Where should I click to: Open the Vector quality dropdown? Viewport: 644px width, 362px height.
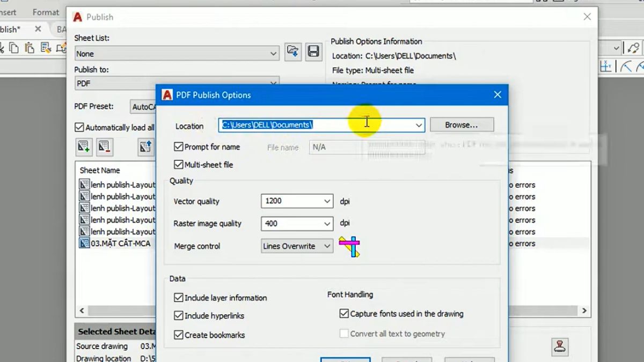[327, 201]
